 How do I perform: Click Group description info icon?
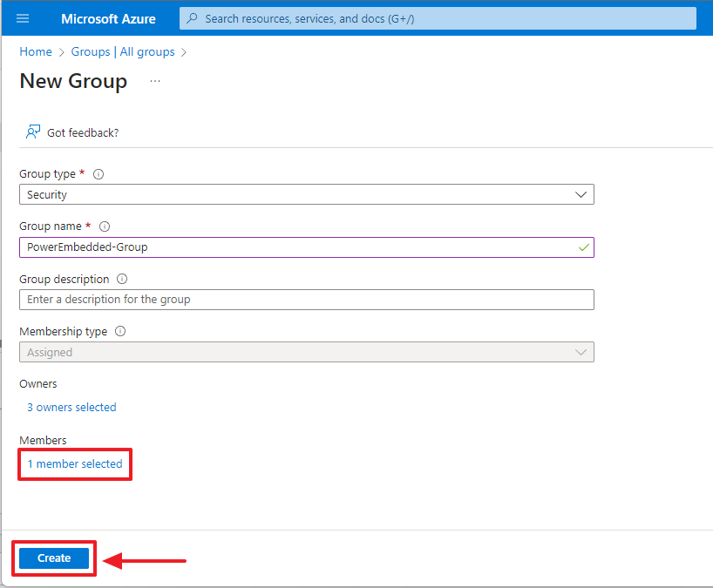pyautogui.click(x=122, y=280)
